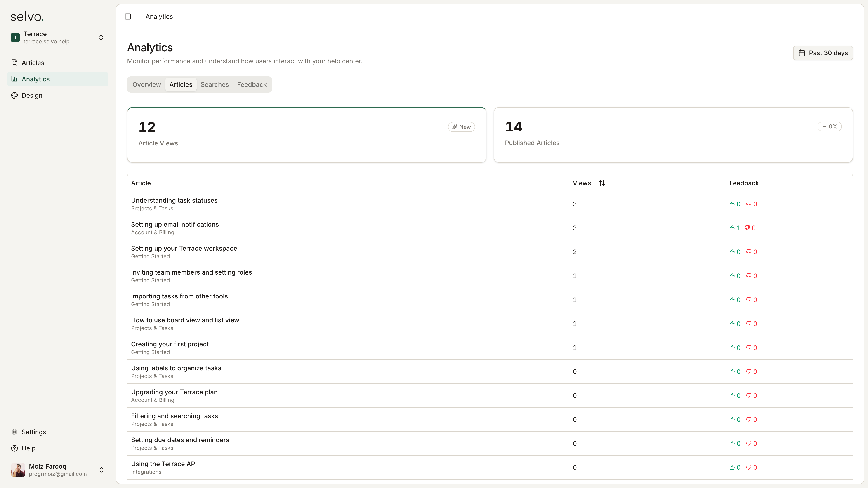Image resolution: width=868 pixels, height=488 pixels.
Task: Expand the Terrace workspace switcher
Action: tap(101, 37)
